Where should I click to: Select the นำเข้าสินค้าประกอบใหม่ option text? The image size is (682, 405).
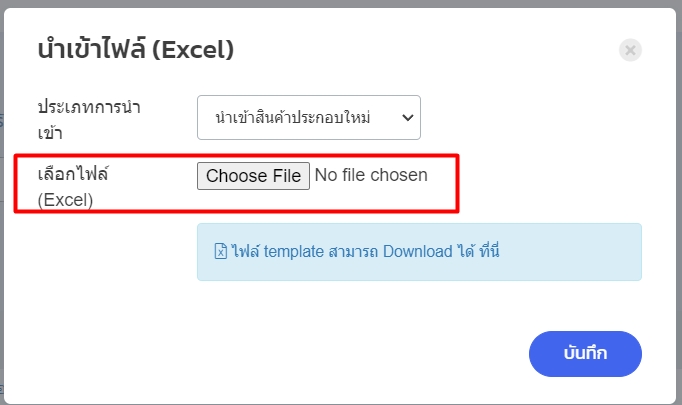click(292, 118)
